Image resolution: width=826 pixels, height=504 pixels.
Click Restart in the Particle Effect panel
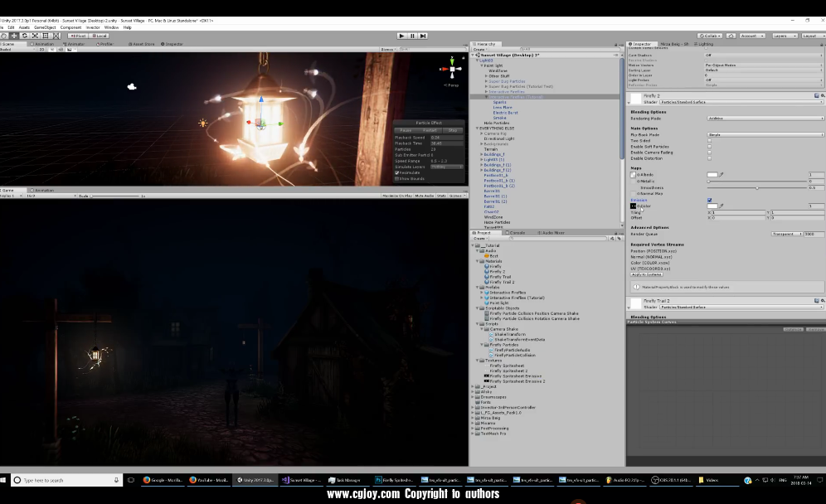pos(430,130)
